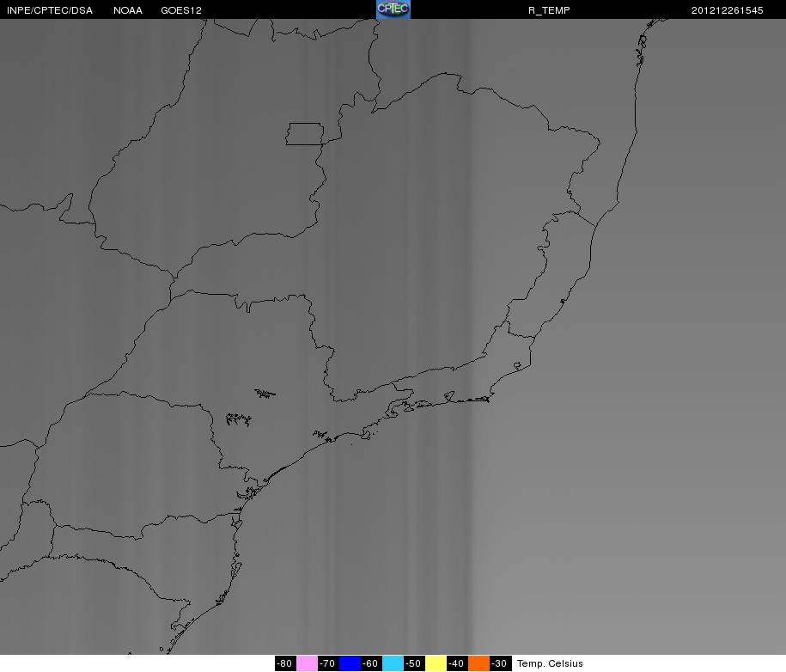Select the yellow legend color swatch
786x672 pixels.
coord(436,663)
